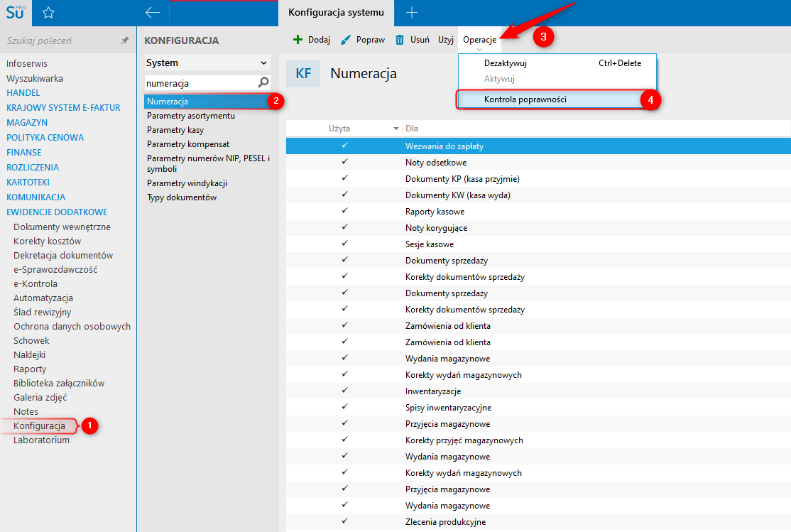Expand the Operacje chevron menu
This screenshot has height=532, width=791.
coord(480,50)
